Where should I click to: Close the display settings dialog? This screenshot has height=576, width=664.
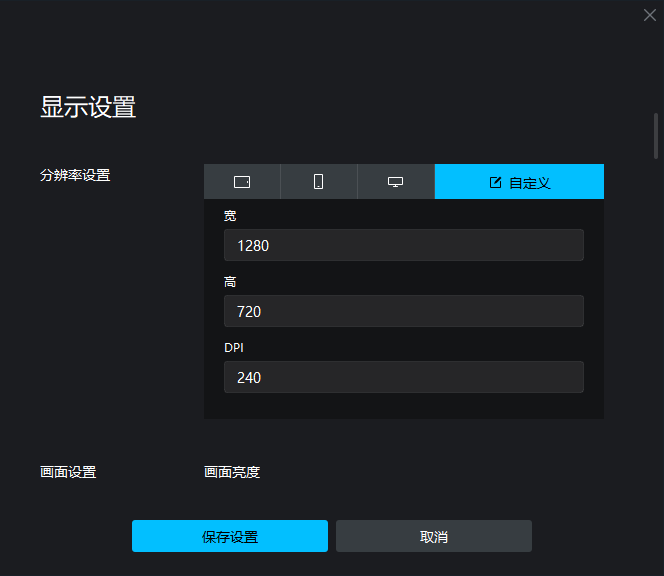click(650, 15)
